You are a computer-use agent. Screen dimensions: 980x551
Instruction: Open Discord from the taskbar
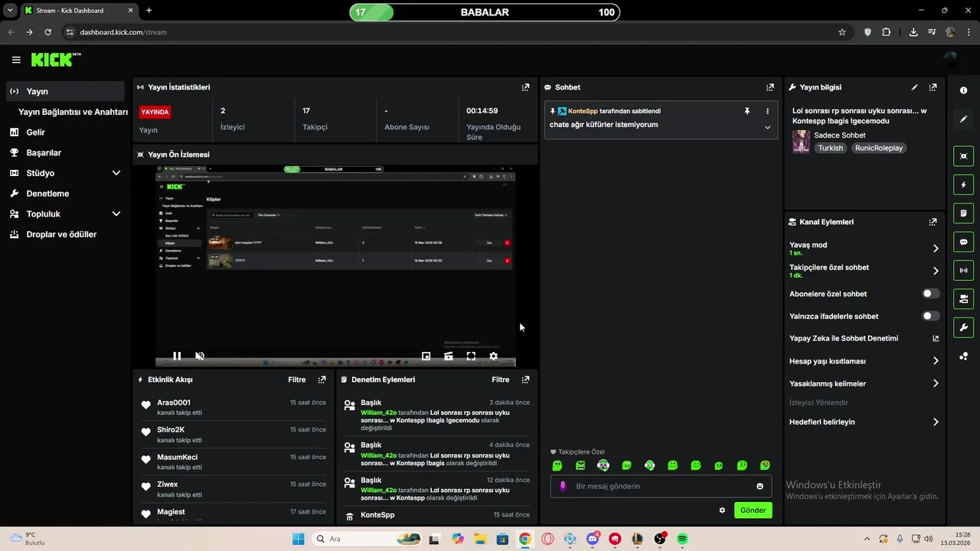[x=593, y=539]
